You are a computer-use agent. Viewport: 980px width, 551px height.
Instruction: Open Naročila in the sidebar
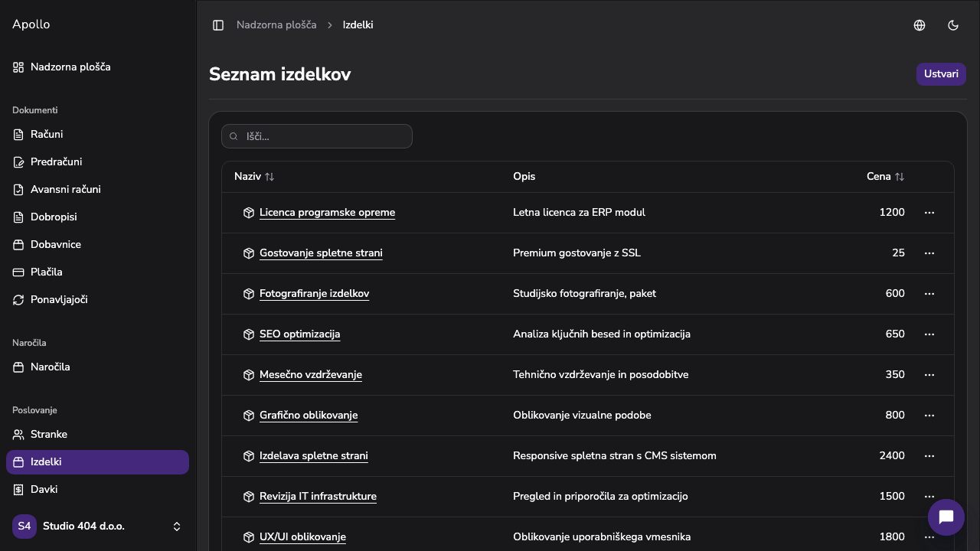[97, 367]
